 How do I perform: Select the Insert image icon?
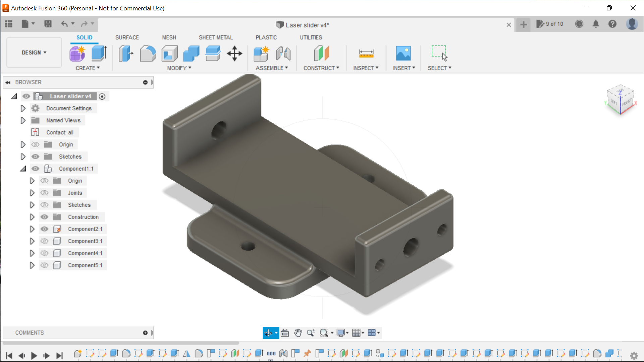[403, 54]
